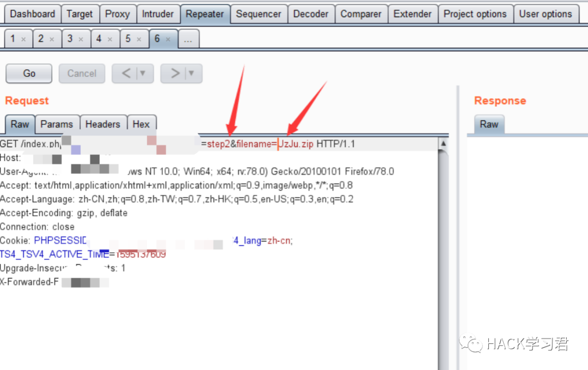The width and height of the screenshot is (588, 370).
Task: Click the Accept-Encoding: gzip, deflate line
Action: (64, 213)
